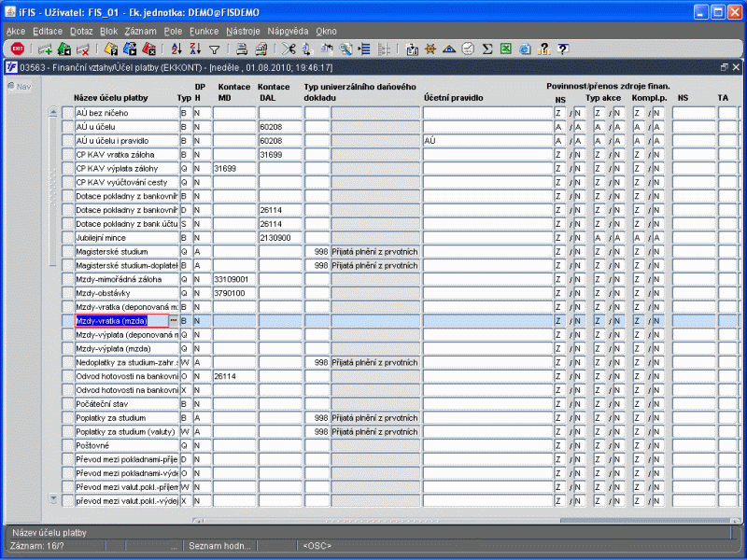Click the scissors cut icon
Screen dimensions: 747x560
click(x=289, y=49)
